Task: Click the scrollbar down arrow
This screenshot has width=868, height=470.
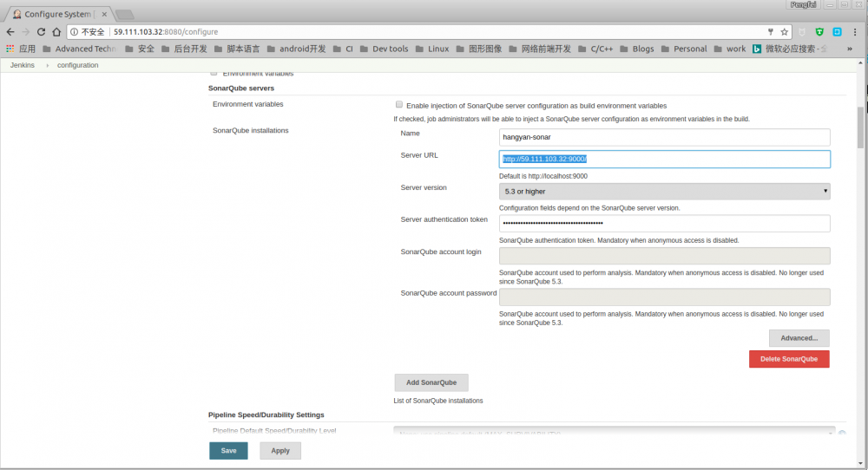Action: pos(860,463)
